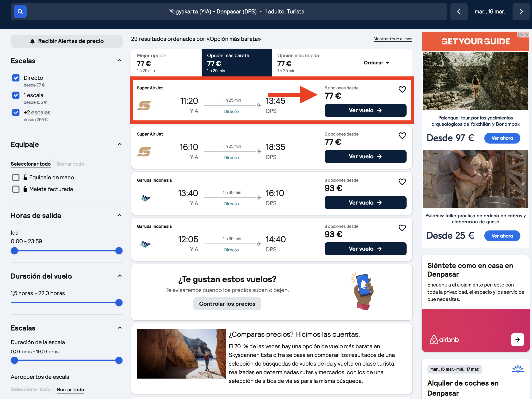Go to next day arrow
Screen dimensions: 532x399
(521, 12)
